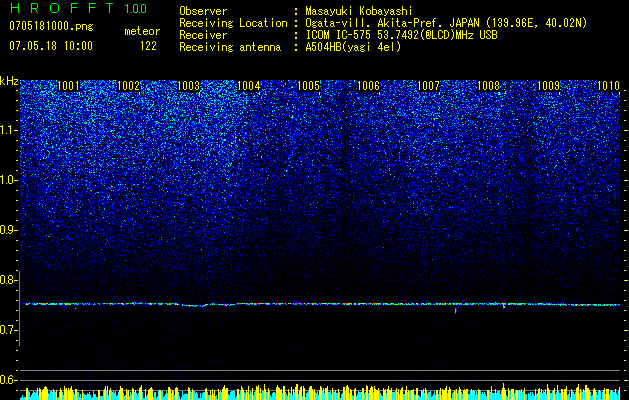The width and height of the screenshot is (629, 400).
Task: Click the HROFFT 1.0.0 title text
Action: [78, 8]
